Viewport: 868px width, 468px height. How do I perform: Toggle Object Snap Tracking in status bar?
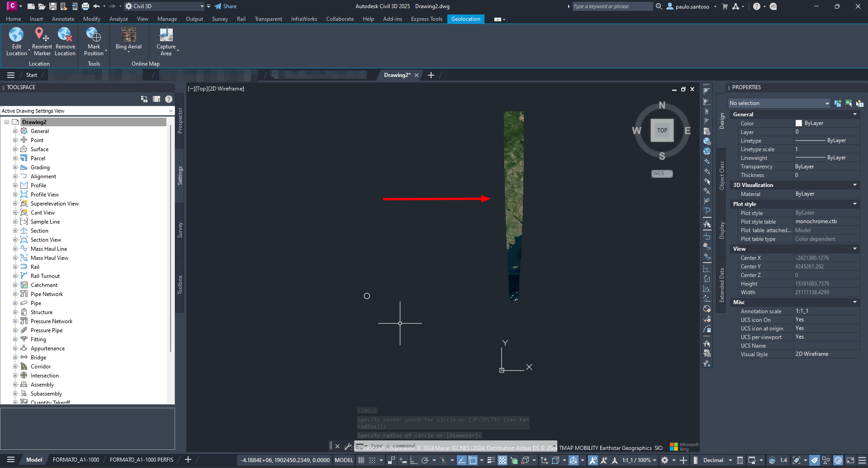tap(462, 460)
